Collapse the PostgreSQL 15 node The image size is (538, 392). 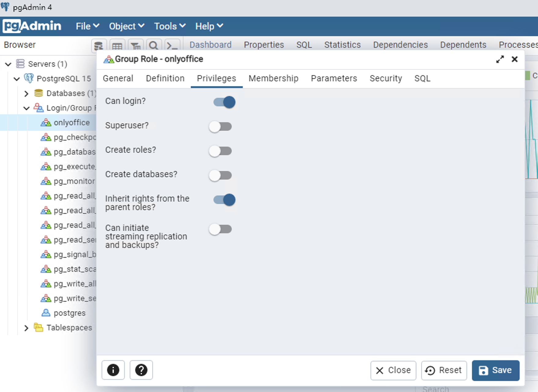pos(17,79)
